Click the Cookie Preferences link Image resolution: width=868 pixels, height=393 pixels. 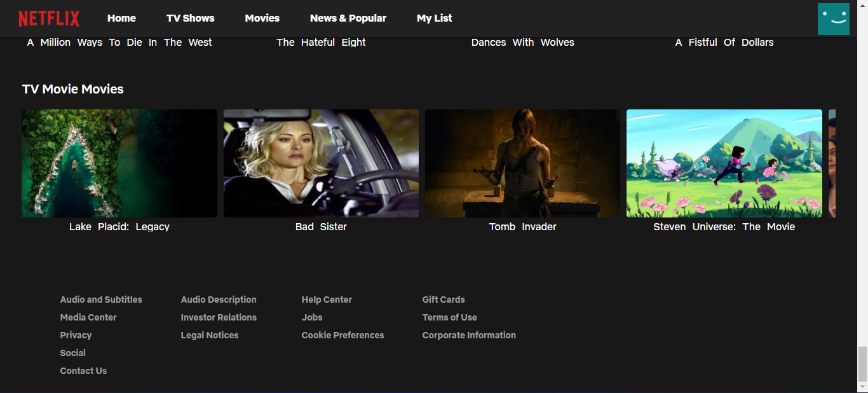342,334
